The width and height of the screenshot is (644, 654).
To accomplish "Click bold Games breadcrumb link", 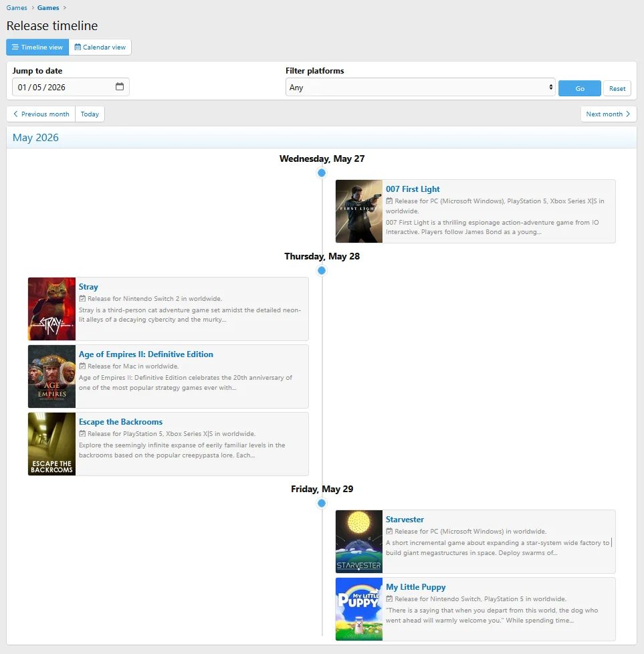I will tap(48, 7).
